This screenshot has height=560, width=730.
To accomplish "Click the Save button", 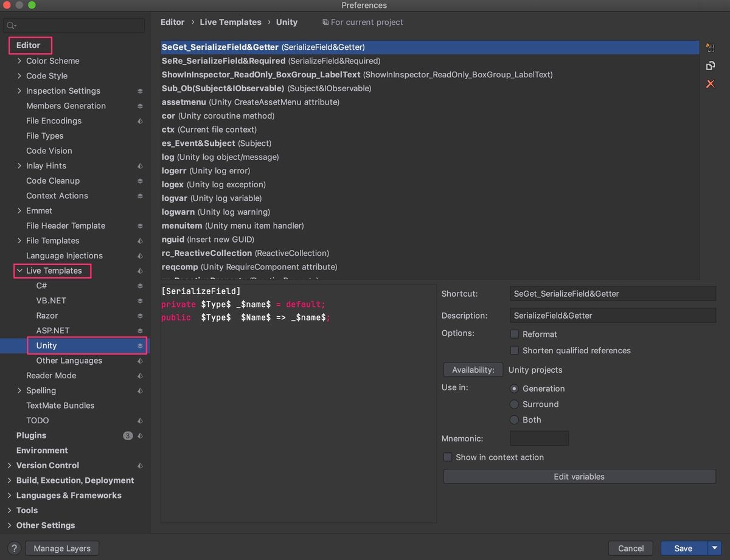I will pos(684,548).
